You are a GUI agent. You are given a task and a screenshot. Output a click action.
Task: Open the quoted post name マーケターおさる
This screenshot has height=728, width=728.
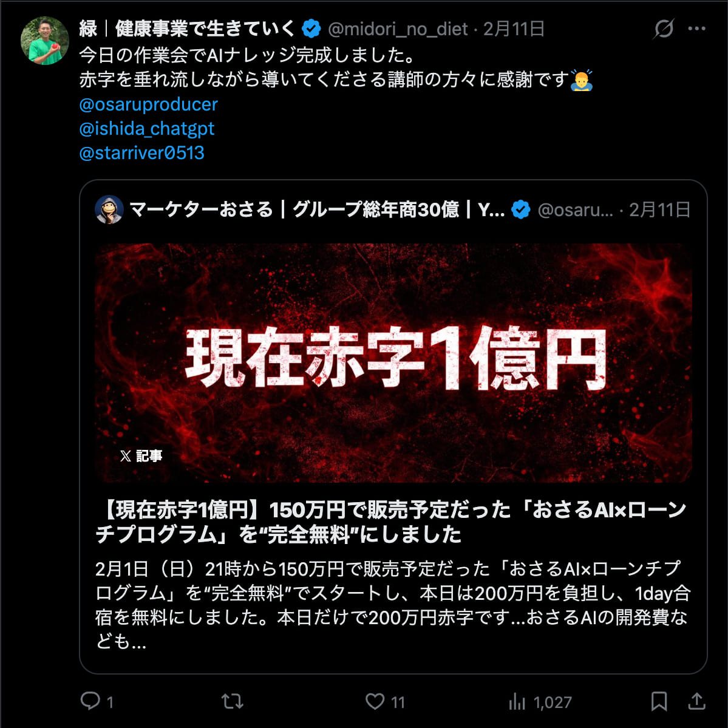[x=317, y=210]
